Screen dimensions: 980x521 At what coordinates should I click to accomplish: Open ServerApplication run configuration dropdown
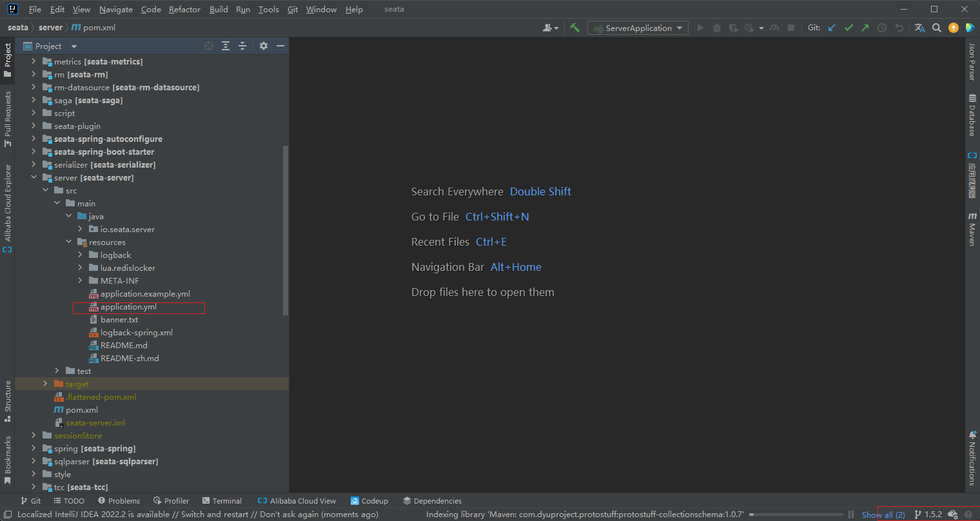click(x=638, y=28)
